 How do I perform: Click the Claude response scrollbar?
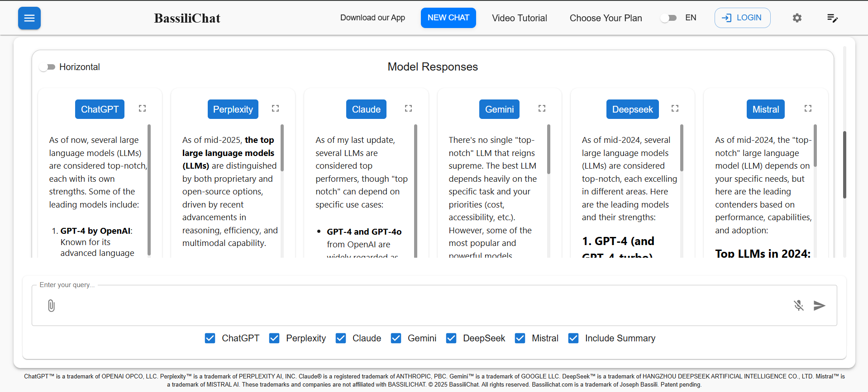415,191
